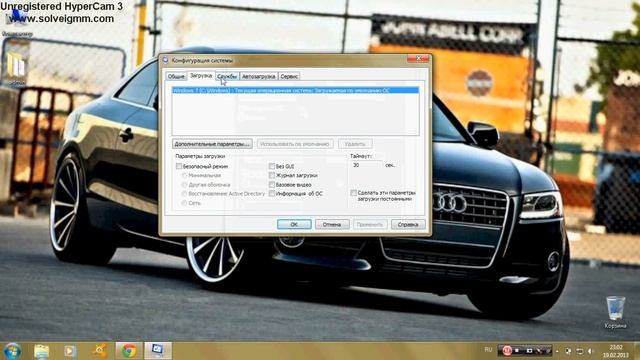Switch to the Сервис tab
Image resolution: width=640 pixels, height=360 pixels.
click(289, 76)
